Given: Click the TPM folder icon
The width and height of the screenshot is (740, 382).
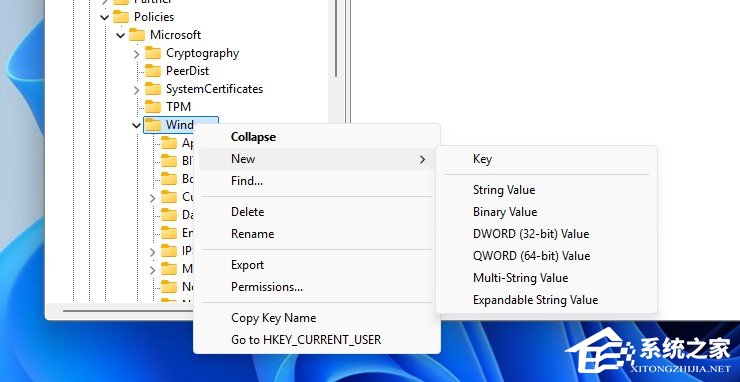Looking at the screenshot, I should pos(153,107).
